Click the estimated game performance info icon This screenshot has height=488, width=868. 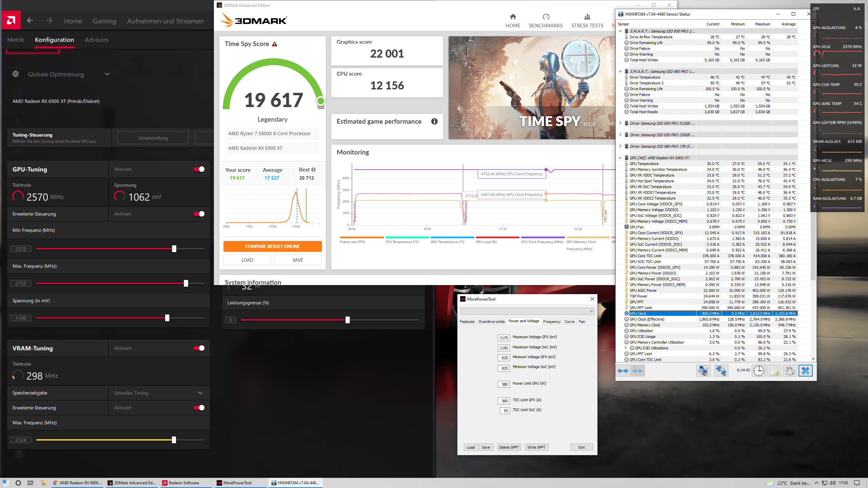[x=434, y=121]
